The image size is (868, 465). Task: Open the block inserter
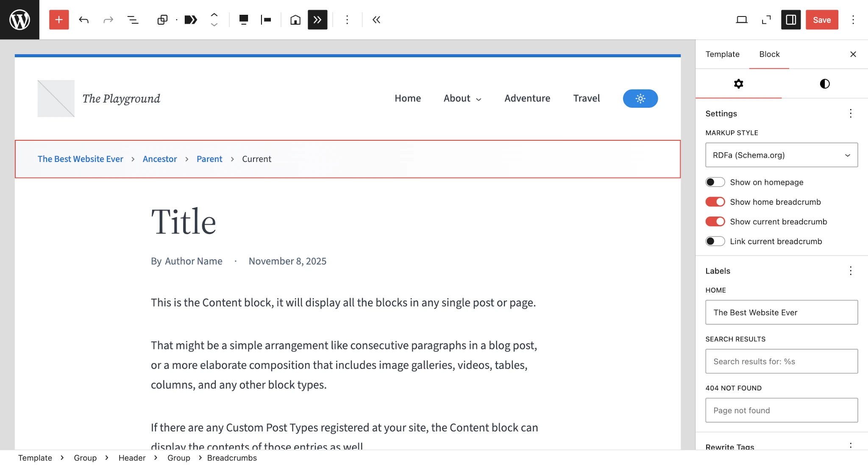(x=59, y=19)
